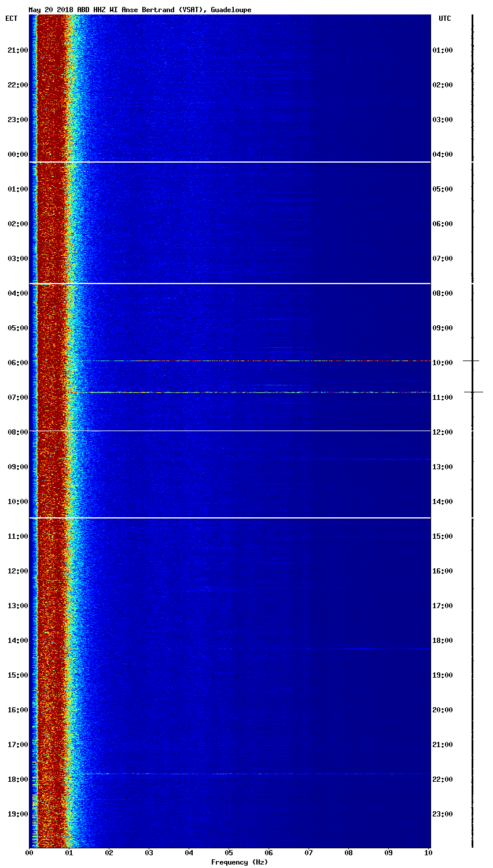Select the 08:00 label on ECT axis
The image size is (493, 868).
coord(17,432)
